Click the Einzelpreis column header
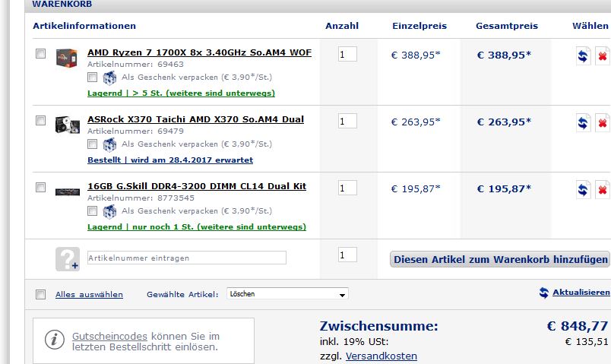611x364 pixels. (x=419, y=26)
